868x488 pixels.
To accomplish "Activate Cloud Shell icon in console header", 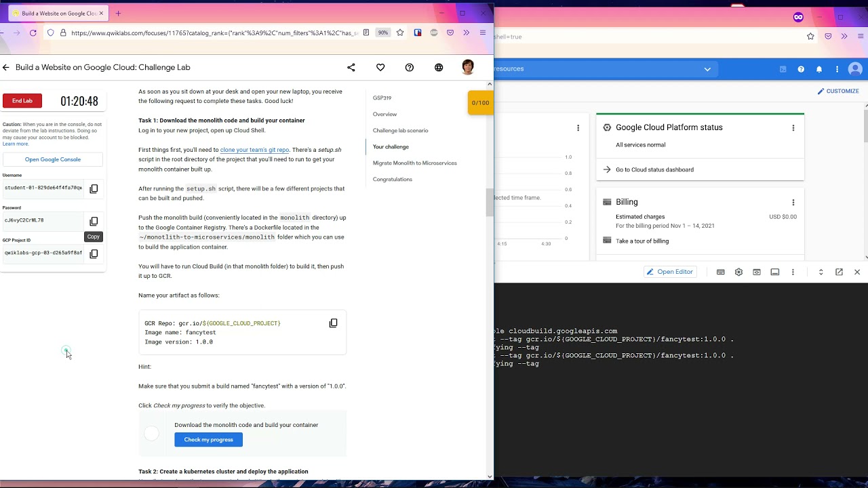I will click(783, 69).
